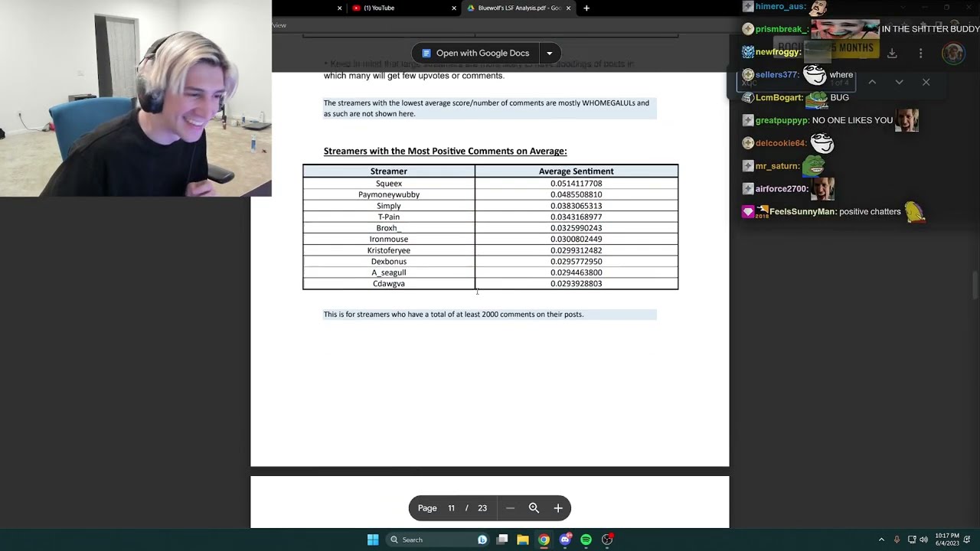The width and height of the screenshot is (980, 551).
Task: Zoom out with the minus button
Action: pos(510,508)
